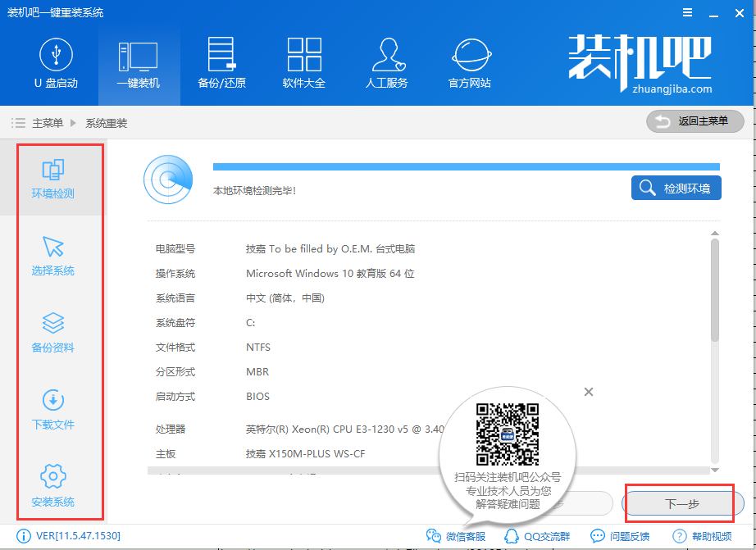This screenshot has width=756, height=550.
Task: Select the 备份资料 sidebar step
Action: point(53,333)
